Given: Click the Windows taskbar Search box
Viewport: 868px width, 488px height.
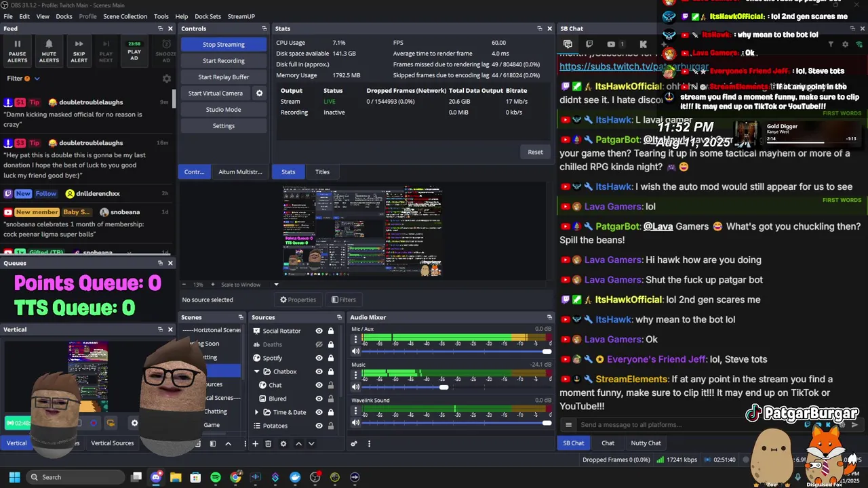Looking at the screenshot, I should pos(76,477).
